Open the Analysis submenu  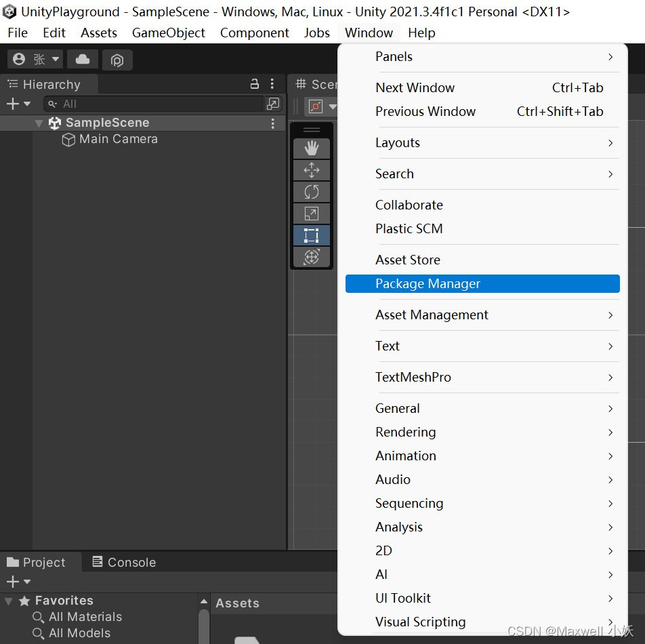(482, 527)
